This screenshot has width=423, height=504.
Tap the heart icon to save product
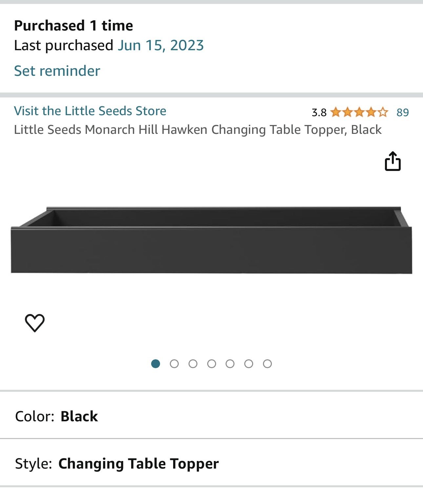click(35, 323)
